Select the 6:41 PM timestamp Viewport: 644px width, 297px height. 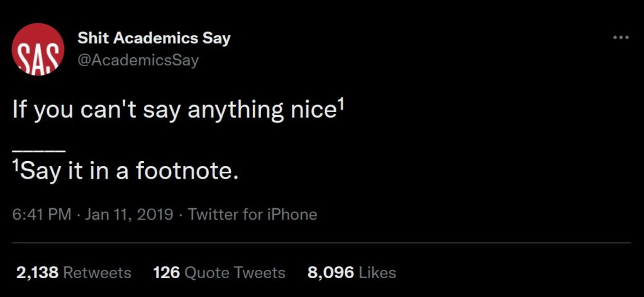click(x=42, y=215)
